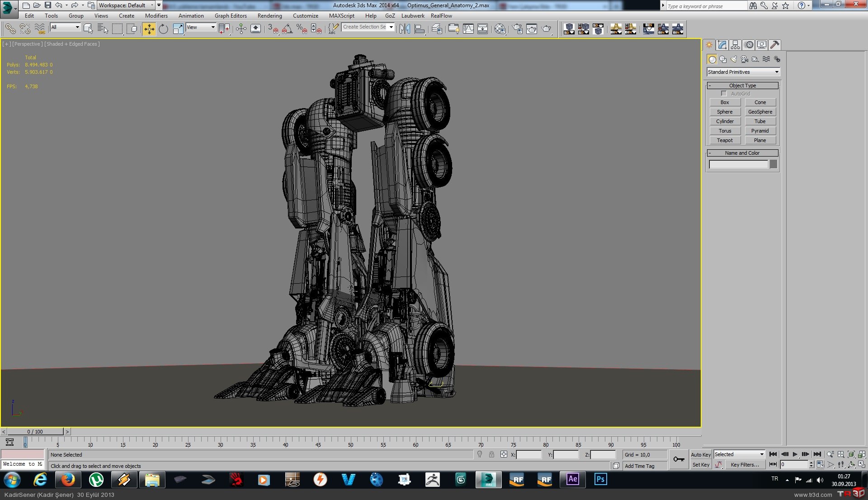
Task: Activate the Select and Move tool
Action: 149,29
